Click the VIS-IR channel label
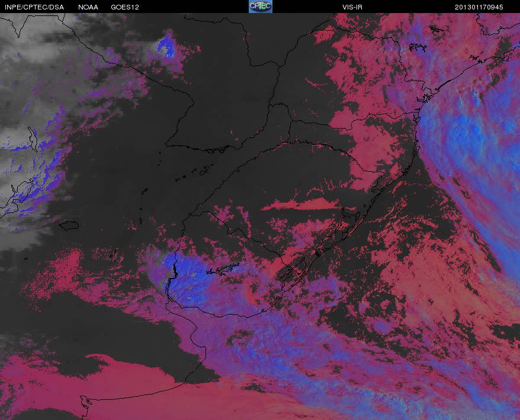The width and height of the screenshot is (520, 420). (352, 7)
